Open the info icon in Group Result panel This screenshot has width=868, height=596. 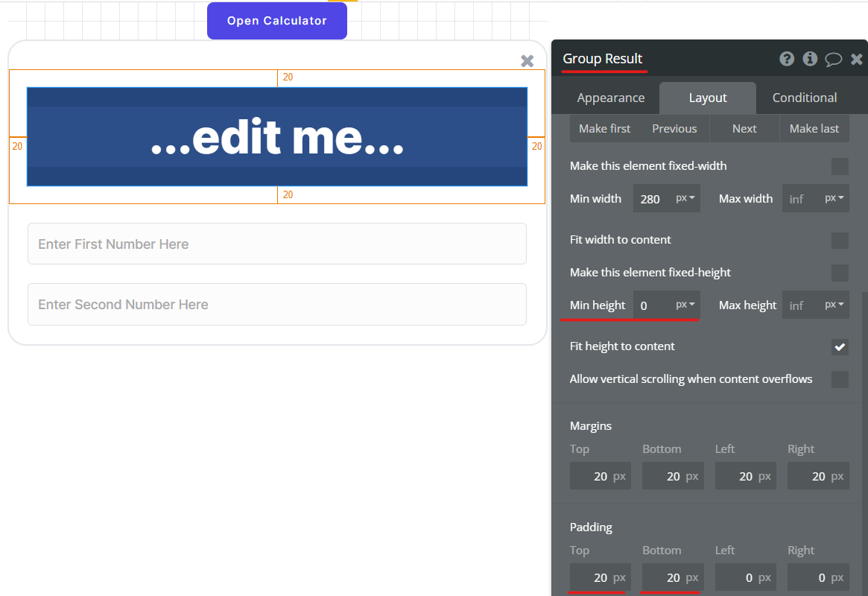click(x=810, y=59)
